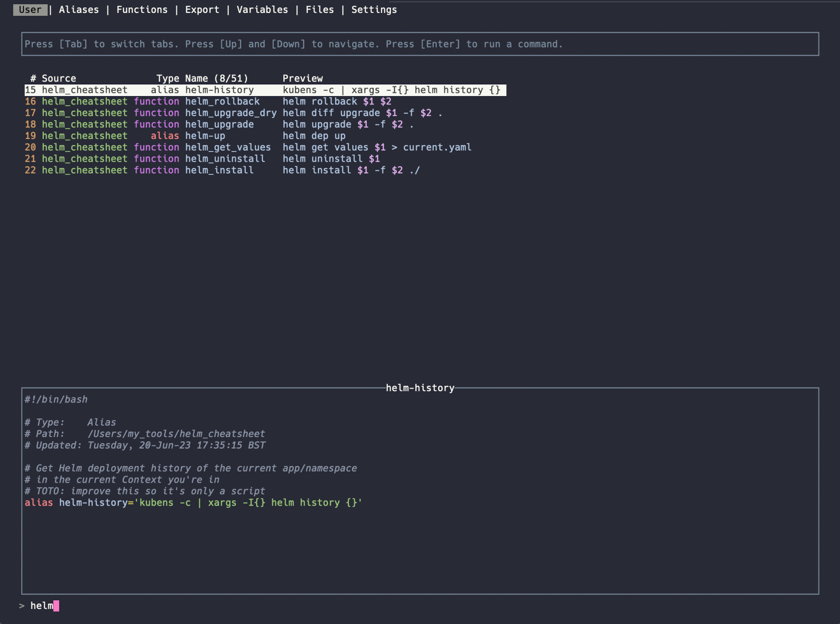Select the helm_rollback function row
The width and height of the screenshot is (840, 624).
tap(222, 102)
